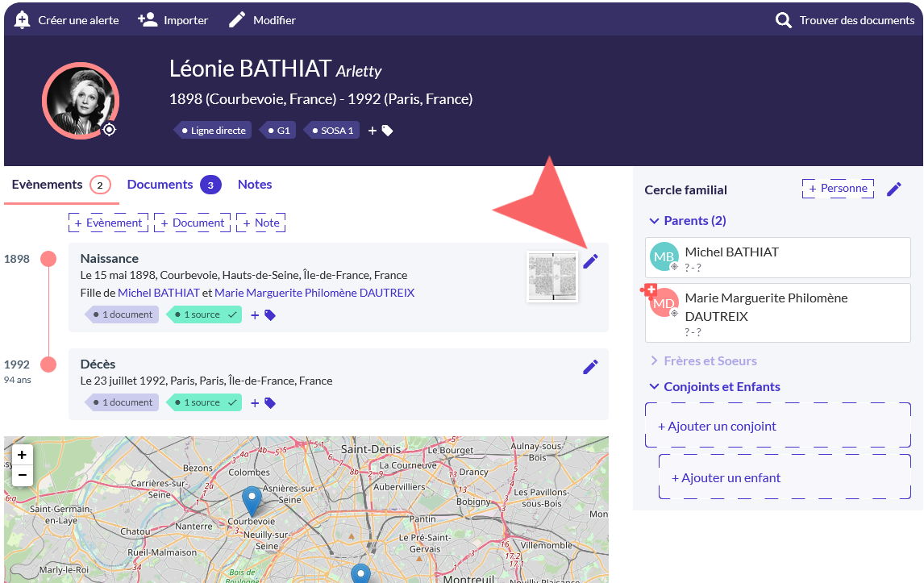924x583 pixels.
Task: Add a new Document
Action: (x=192, y=223)
